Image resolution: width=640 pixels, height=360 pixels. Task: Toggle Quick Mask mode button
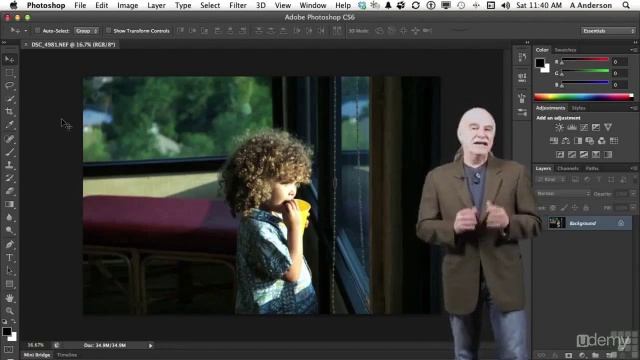pos(9,350)
